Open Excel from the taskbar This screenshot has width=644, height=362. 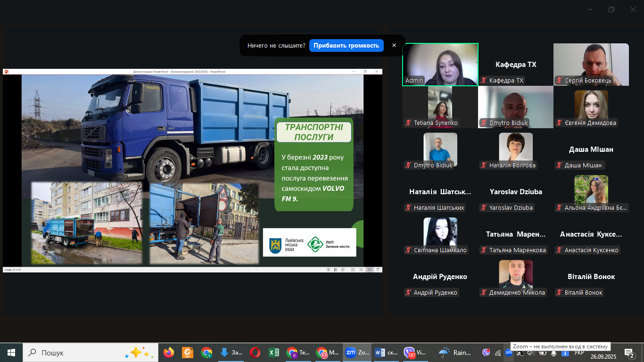273,353
